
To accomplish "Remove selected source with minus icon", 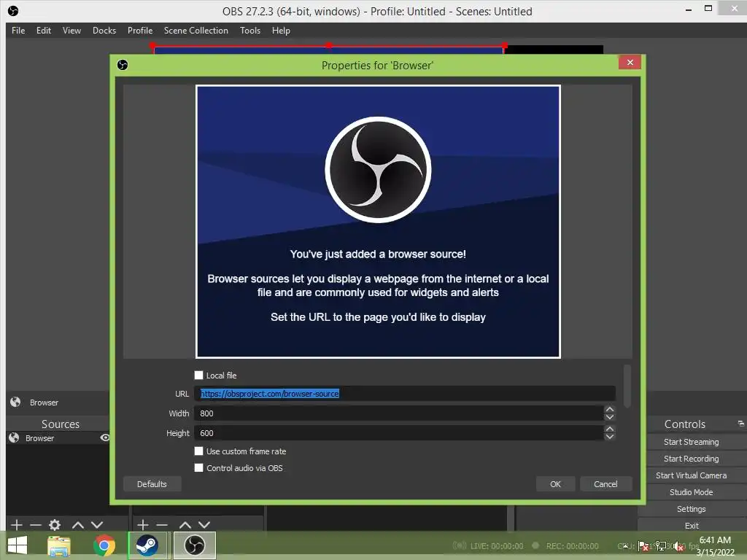I will (x=36, y=525).
